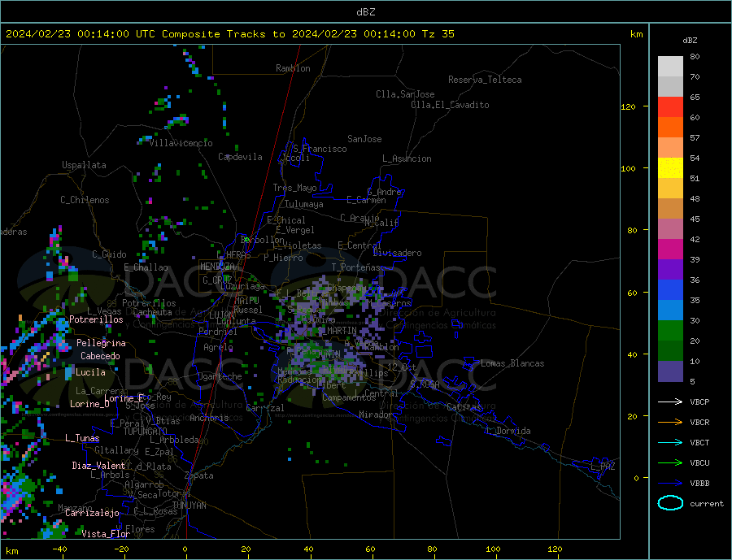Screen dimensions: 732x560
Task: Click the Capdevila map label
Action: (x=240, y=157)
